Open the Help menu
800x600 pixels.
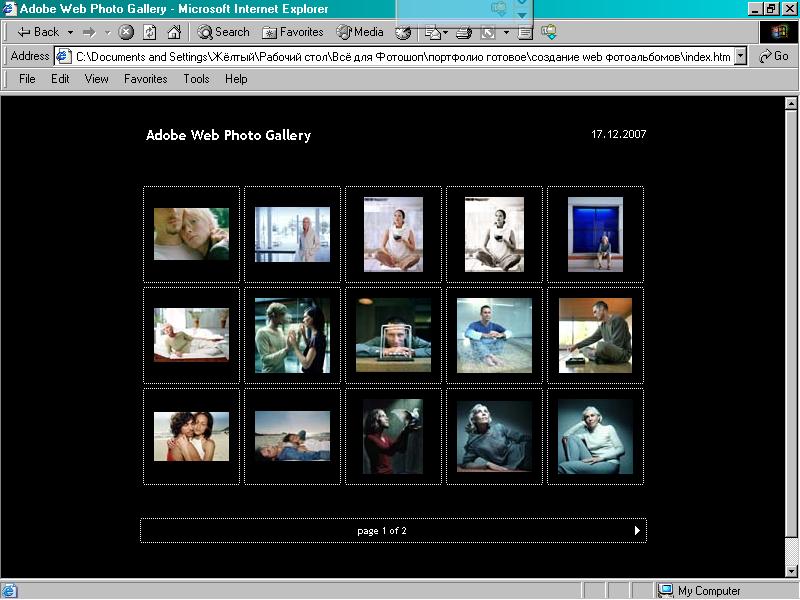(x=236, y=79)
